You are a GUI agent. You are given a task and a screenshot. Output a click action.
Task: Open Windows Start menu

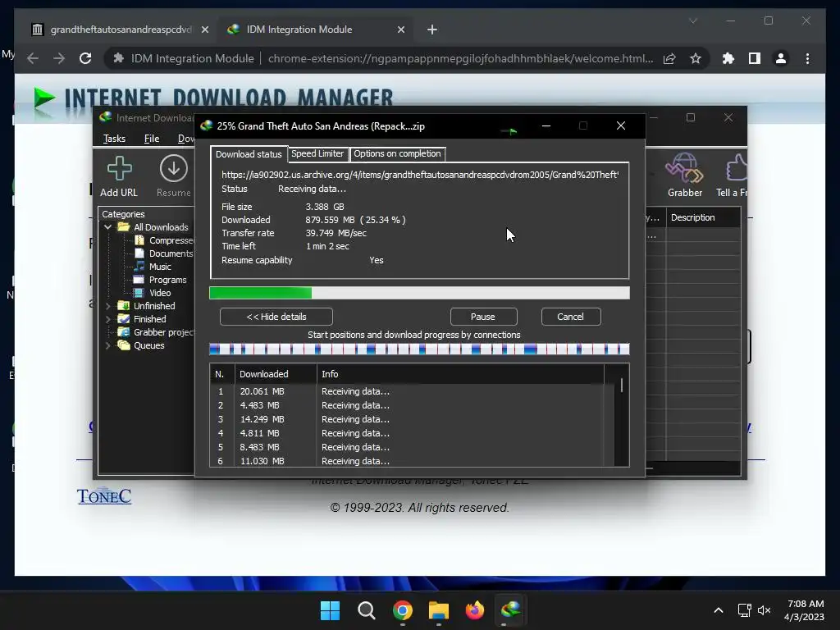point(330,610)
